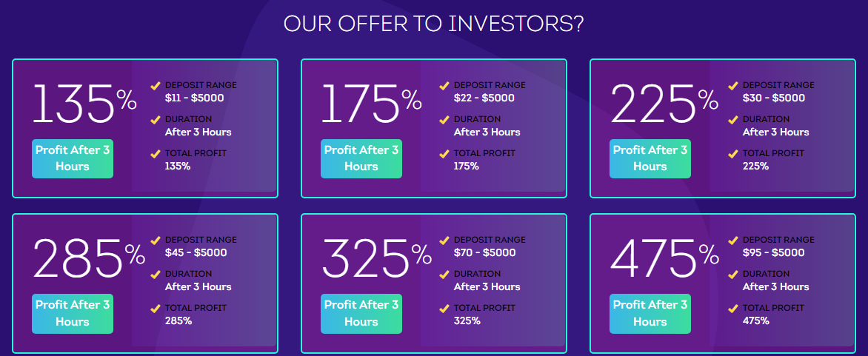
Task: Select the Profit After 3 Hours button in 225% plan
Action: (x=650, y=158)
